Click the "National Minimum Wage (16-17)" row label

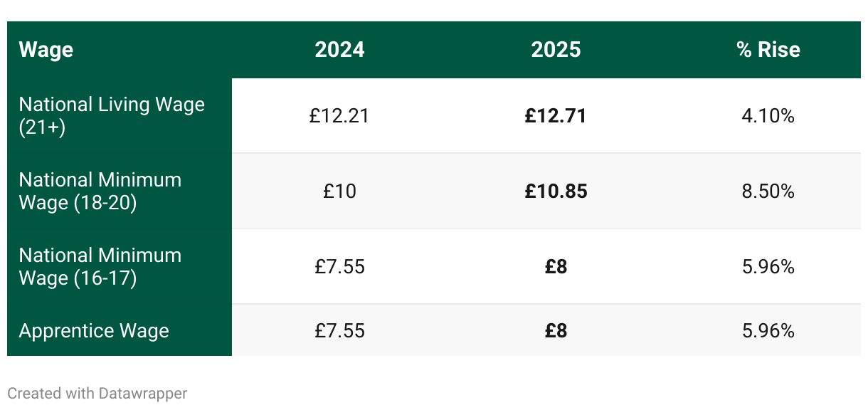pos(100,266)
